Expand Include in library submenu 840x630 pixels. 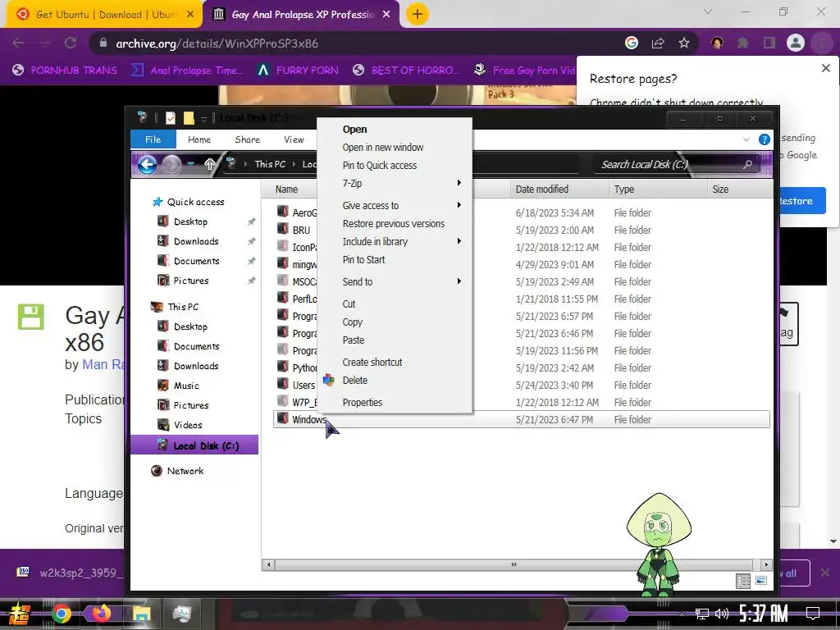click(459, 242)
